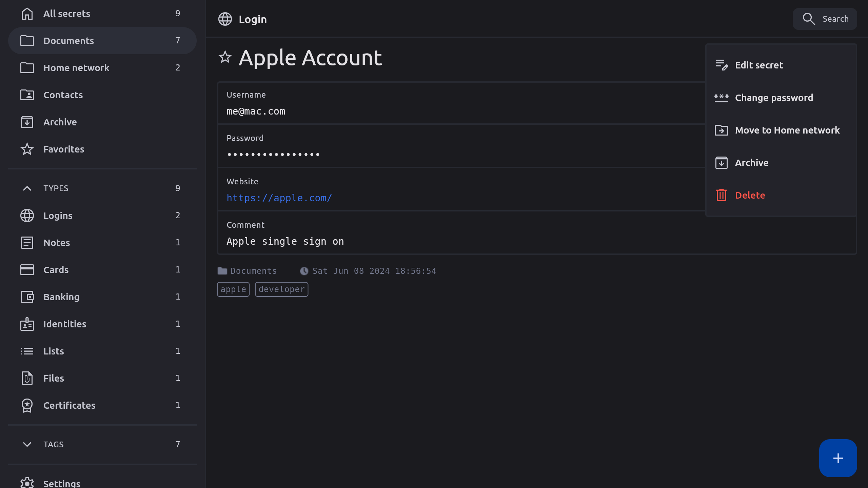Viewport: 868px width, 488px height.
Task: Click the blue plus add-secret button
Action: pos(838,458)
